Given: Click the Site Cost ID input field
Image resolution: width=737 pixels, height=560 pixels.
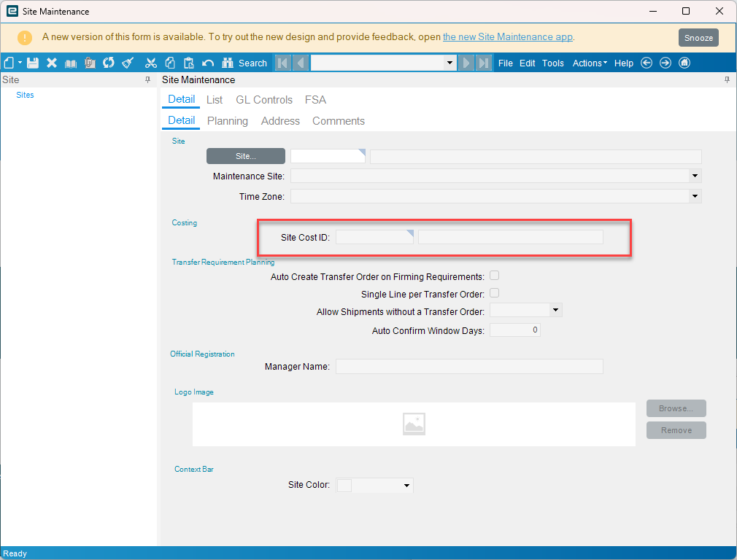Looking at the screenshot, I should [x=374, y=237].
